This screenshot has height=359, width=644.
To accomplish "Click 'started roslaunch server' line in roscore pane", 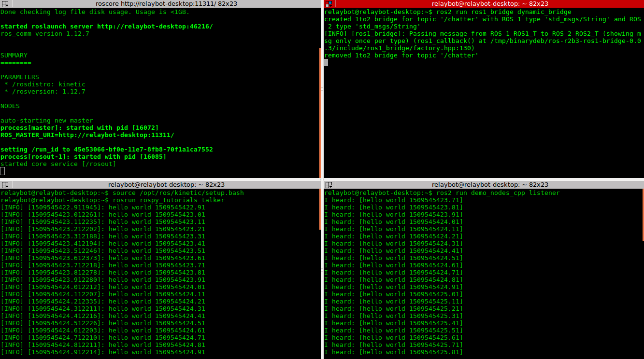I will [107, 27].
